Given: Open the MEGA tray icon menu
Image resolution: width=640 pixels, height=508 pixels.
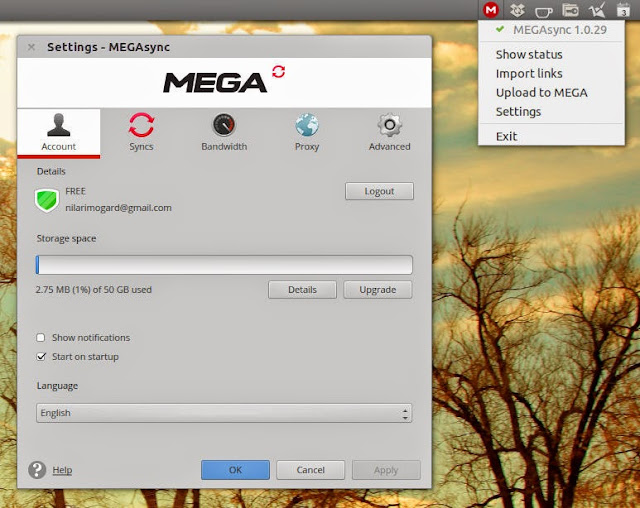Looking at the screenshot, I should point(491,10).
